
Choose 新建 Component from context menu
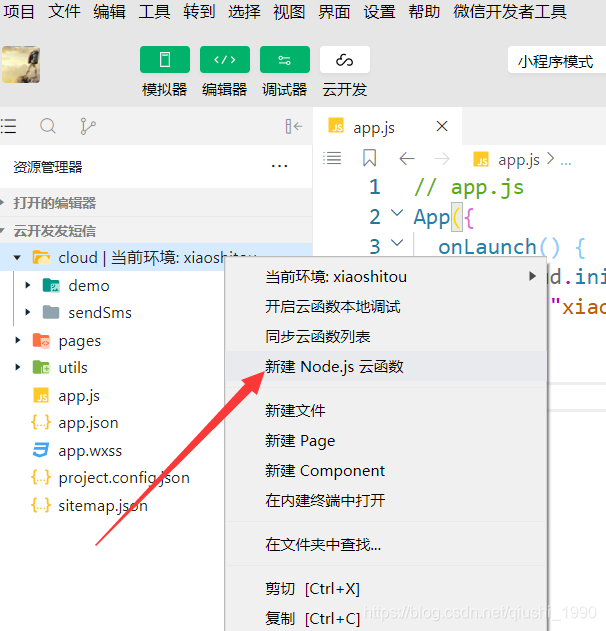tap(385, 470)
